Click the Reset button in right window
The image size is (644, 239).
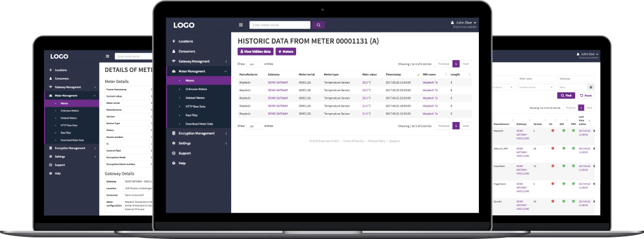(586, 96)
